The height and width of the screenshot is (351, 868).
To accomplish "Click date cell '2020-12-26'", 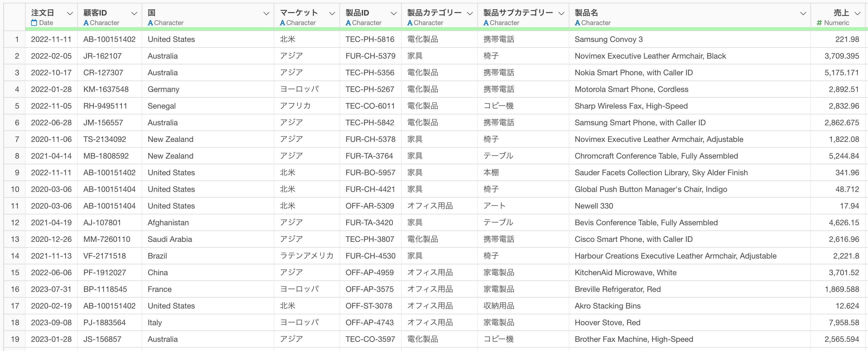I will (51, 239).
